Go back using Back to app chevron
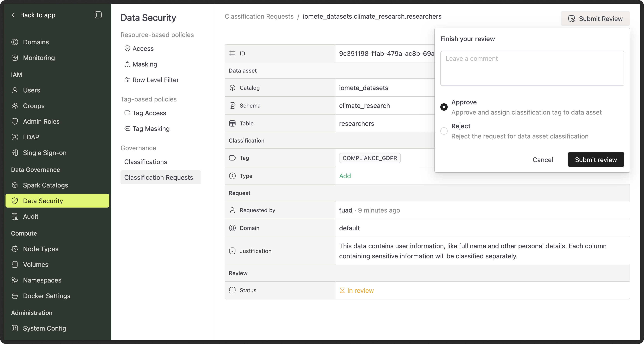Image resolution: width=644 pixels, height=344 pixels. point(13,15)
